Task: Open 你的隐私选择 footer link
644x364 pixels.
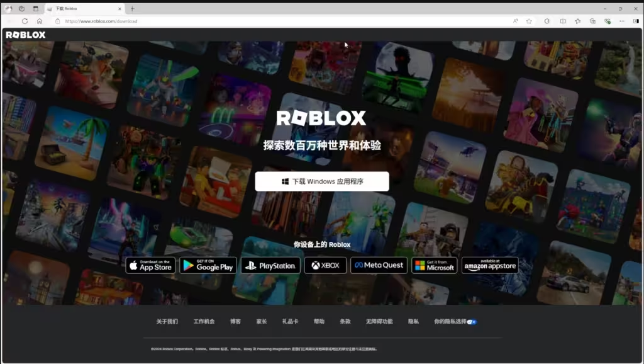Action: tap(455, 321)
